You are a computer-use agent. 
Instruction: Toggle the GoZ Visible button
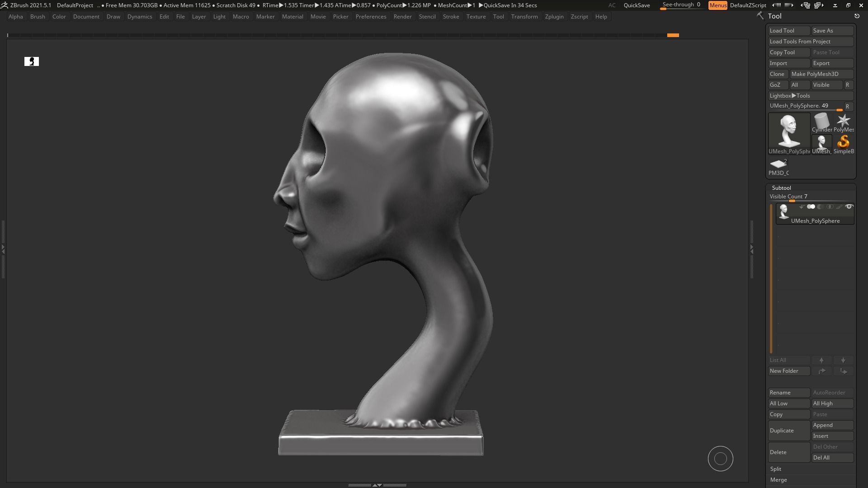[827, 85]
